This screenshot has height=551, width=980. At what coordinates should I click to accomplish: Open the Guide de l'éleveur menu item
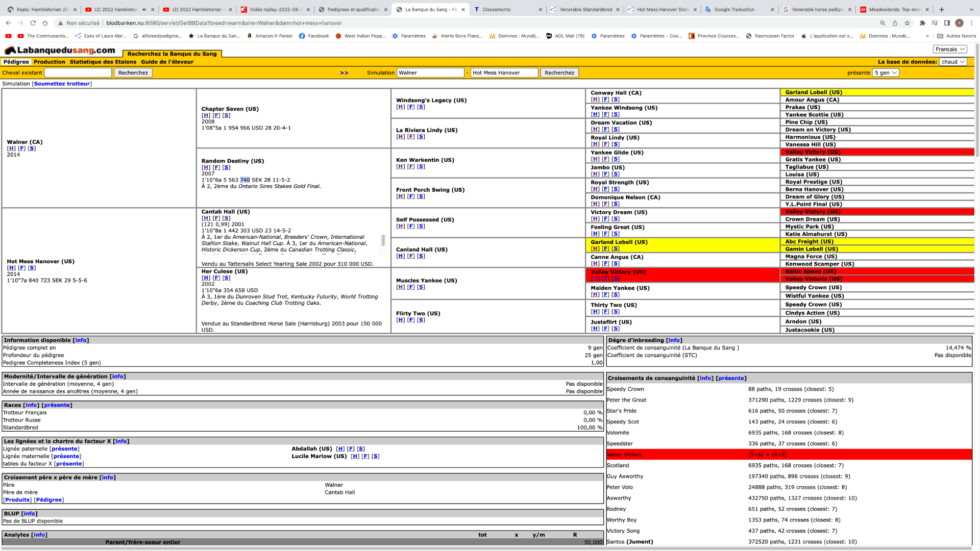coord(167,62)
